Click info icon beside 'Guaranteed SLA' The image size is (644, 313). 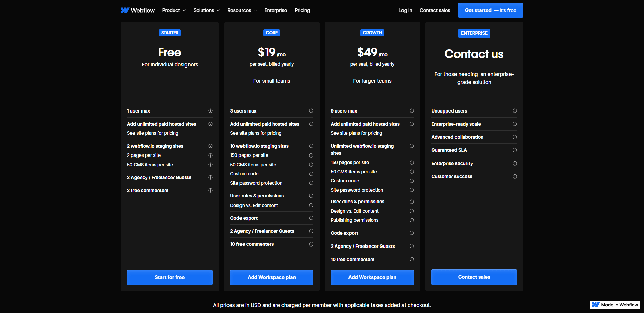coord(515,150)
